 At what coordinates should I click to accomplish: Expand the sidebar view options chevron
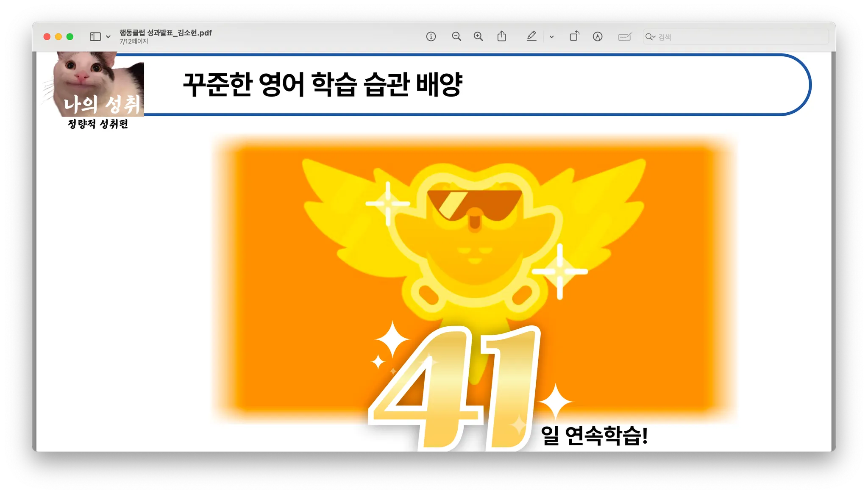click(108, 37)
